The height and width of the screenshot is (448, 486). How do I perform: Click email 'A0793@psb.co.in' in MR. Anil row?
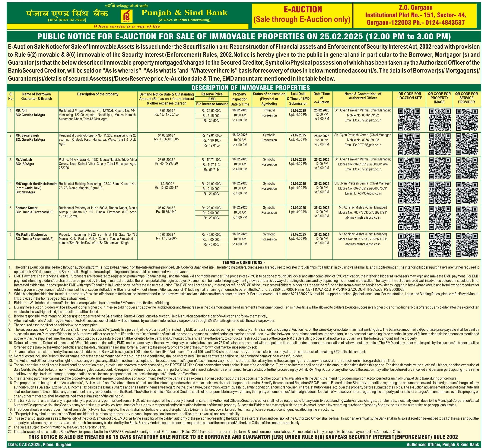pyautogui.click(x=363, y=120)
